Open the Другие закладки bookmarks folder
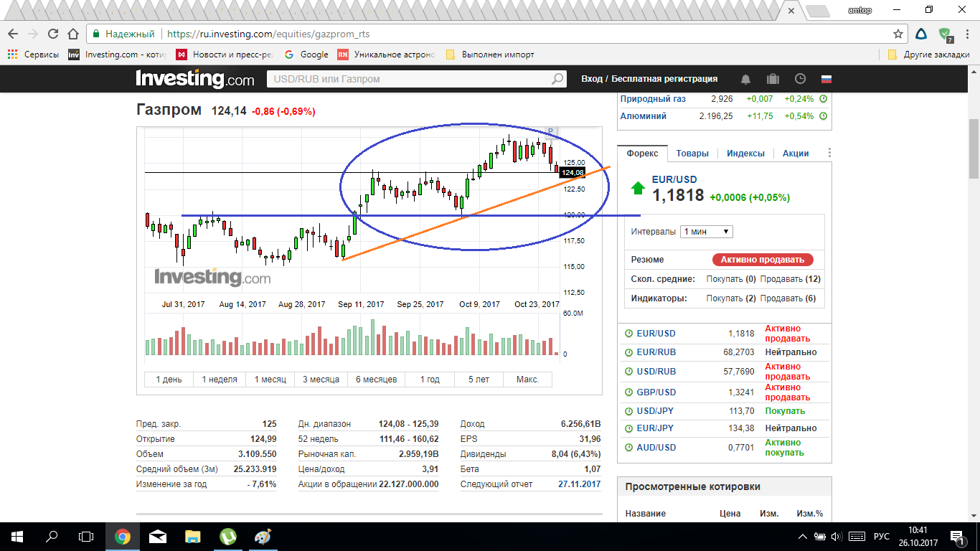Image resolution: width=980 pixels, height=551 pixels. pyautogui.click(x=928, y=55)
